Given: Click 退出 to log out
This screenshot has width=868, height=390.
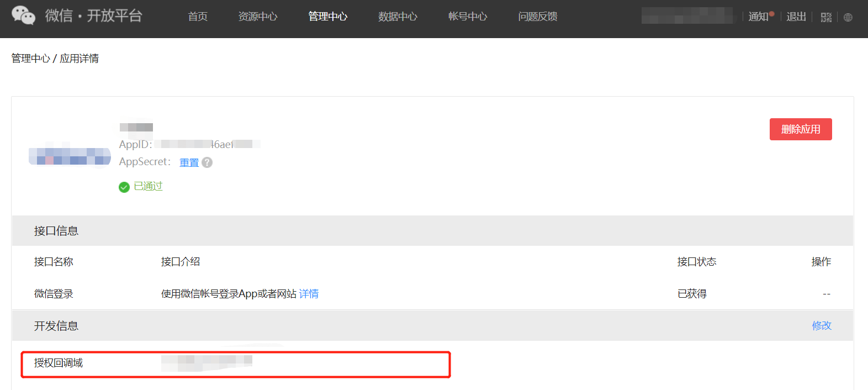Looking at the screenshot, I should coord(796,17).
